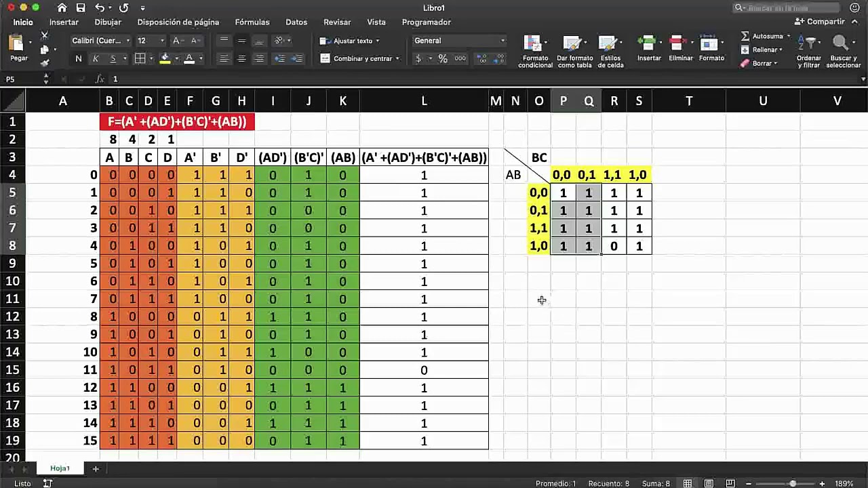Image resolution: width=868 pixels, height=488 pixels.
Task: Switch to normal view in status bar
Action: point(688,483)
